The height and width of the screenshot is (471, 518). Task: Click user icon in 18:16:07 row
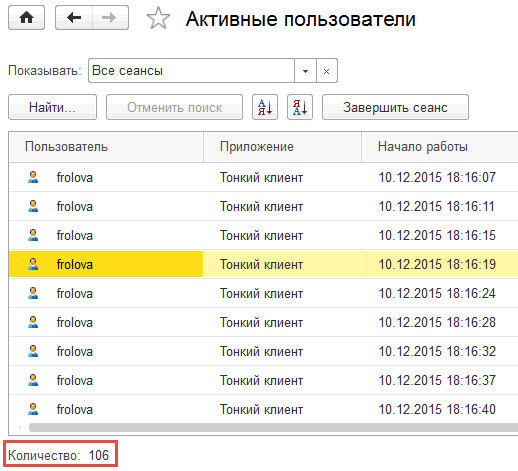(x=33, y=177)
